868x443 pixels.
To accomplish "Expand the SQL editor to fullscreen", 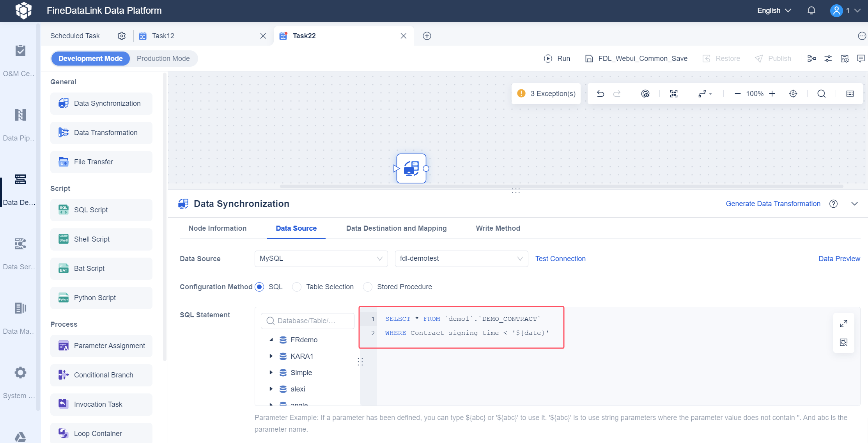I will pos(843,324).
